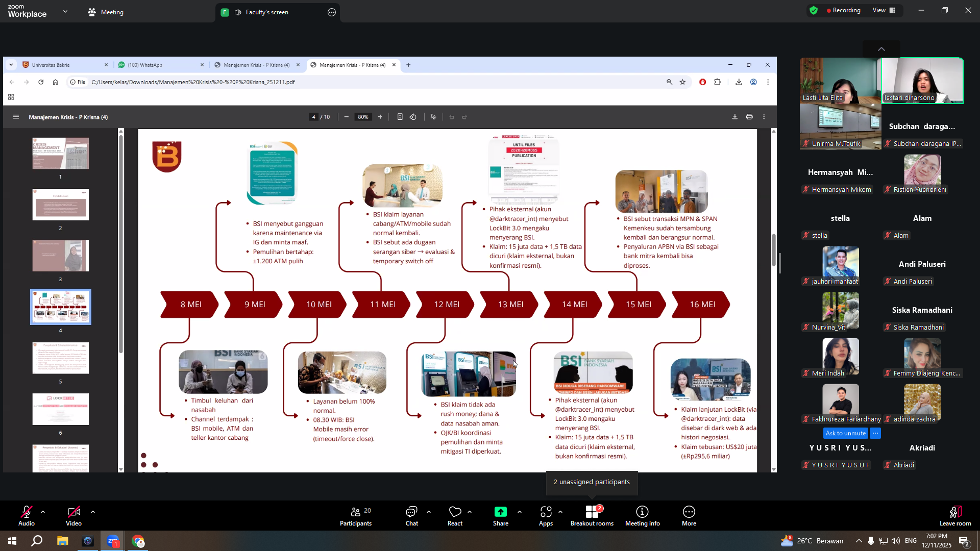Open Faculty's screen options ellipsis
980x551 pixels.
[332, 12]
